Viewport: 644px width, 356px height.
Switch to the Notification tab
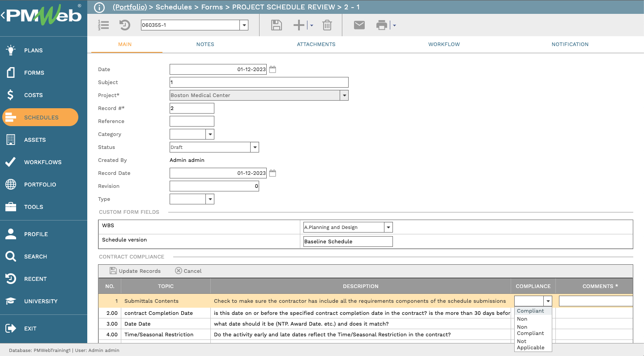[x=570, y=44]
